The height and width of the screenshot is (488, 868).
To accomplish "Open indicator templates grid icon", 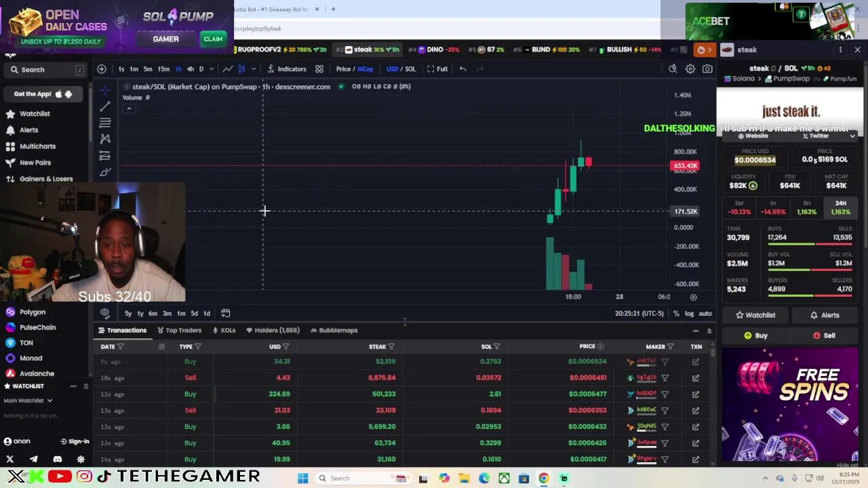I will coord(319,69).
